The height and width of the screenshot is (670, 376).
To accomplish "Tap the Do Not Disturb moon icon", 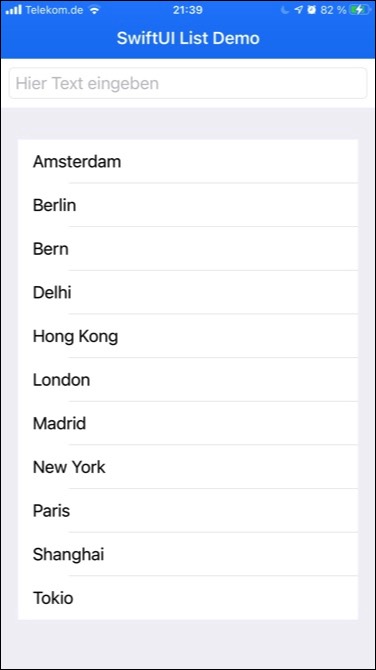I will (x=285, y=10).
